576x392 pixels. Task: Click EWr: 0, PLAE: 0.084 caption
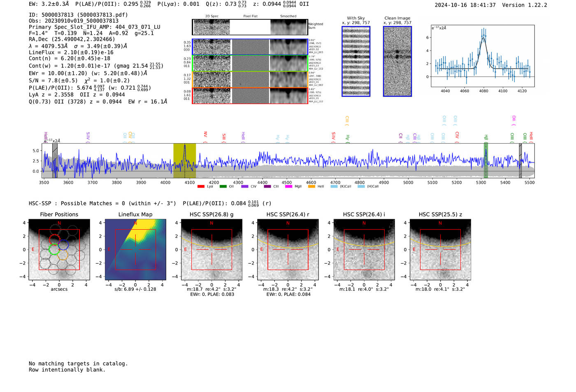pos(288,294)
